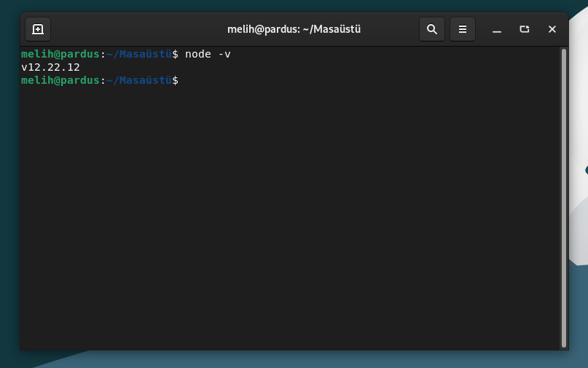Click the '~/Masaüstü' path in the second prompt
This screenshot has height=368, width=588.
coord(139,80)
